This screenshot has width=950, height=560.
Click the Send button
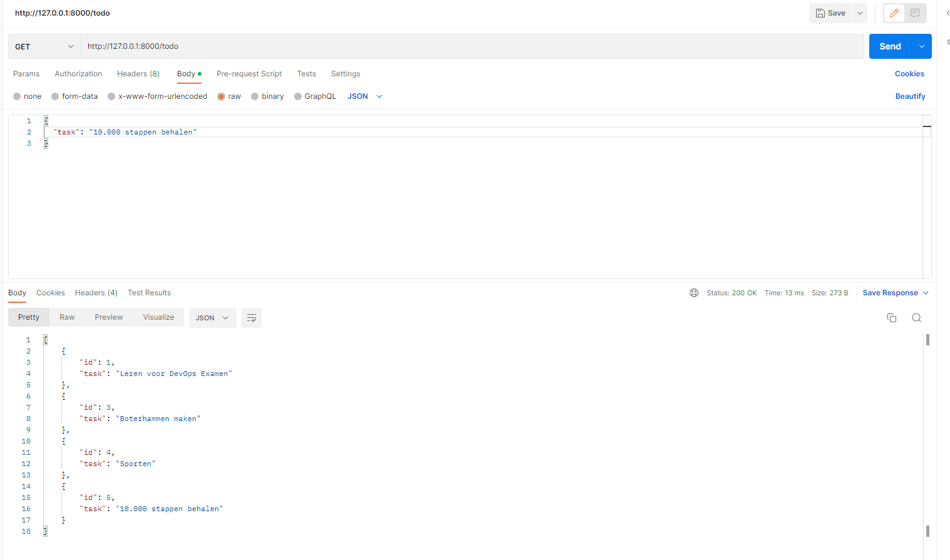click(889, 46)
